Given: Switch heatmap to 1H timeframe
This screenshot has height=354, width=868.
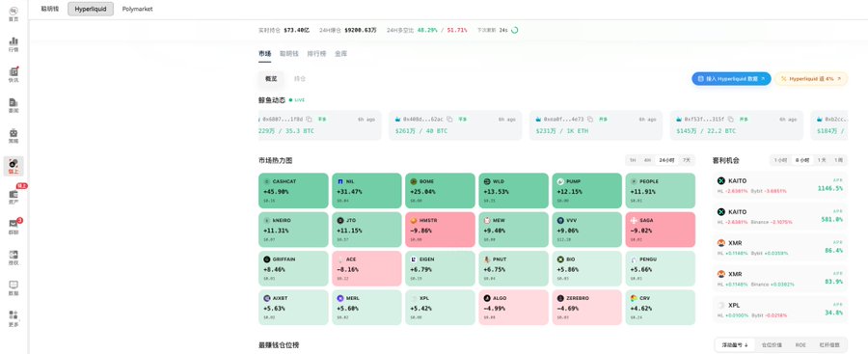Looking at the screenshot, I should click(632, 160).
